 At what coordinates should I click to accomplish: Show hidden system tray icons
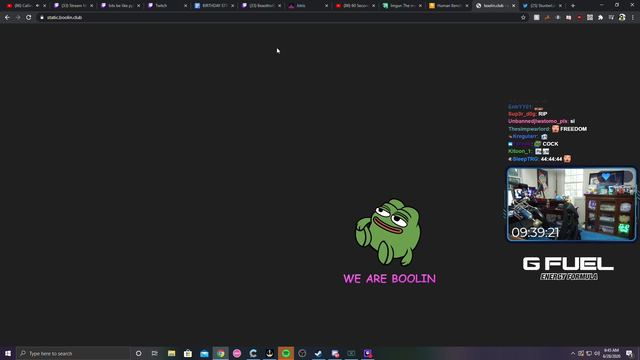(573, 353)
